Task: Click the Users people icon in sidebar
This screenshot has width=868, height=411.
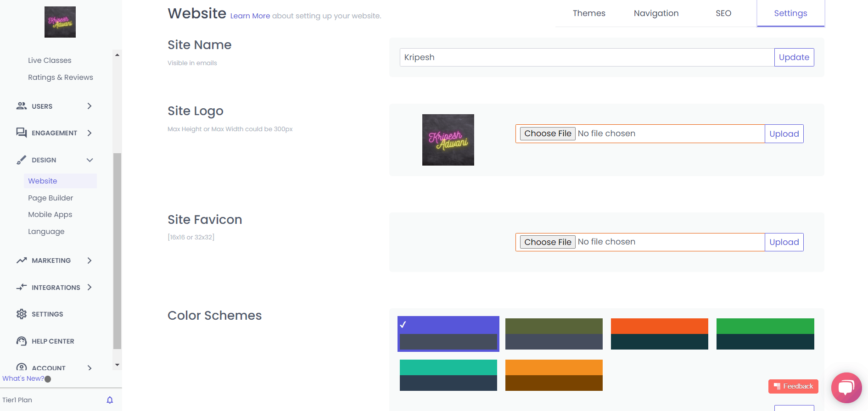Action: click(x=22, y=106)
